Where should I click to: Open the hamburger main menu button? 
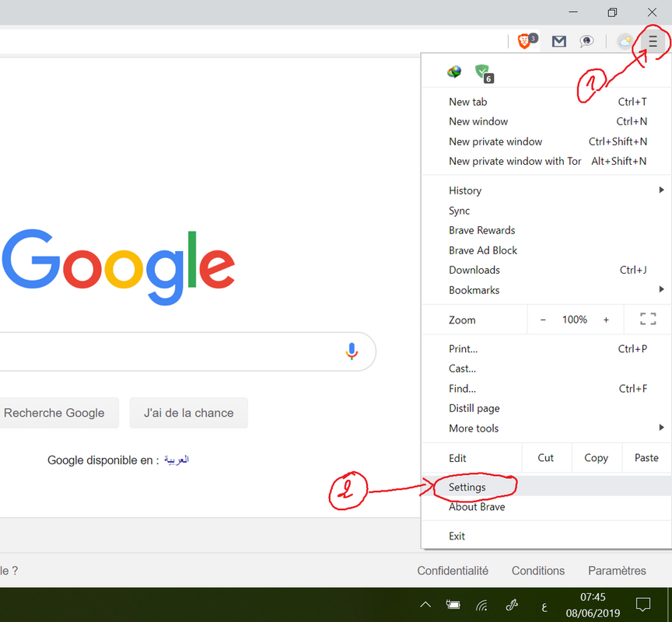(x=653, y=41)
